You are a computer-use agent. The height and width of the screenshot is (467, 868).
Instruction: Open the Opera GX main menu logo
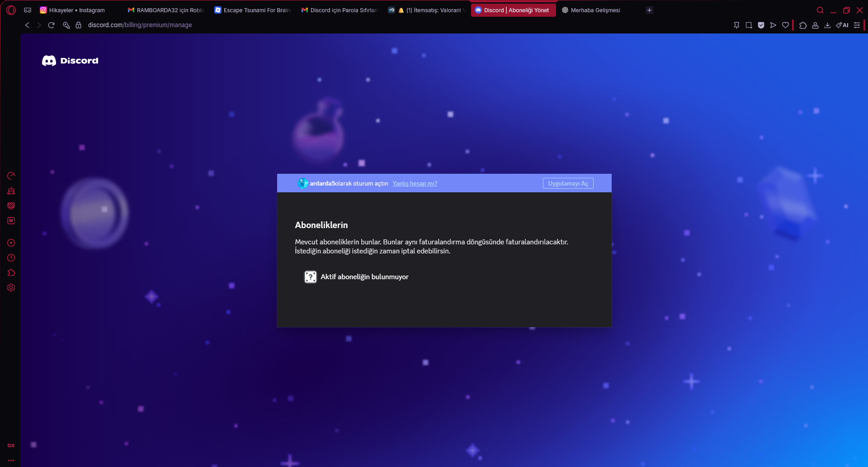click(11, 10)
